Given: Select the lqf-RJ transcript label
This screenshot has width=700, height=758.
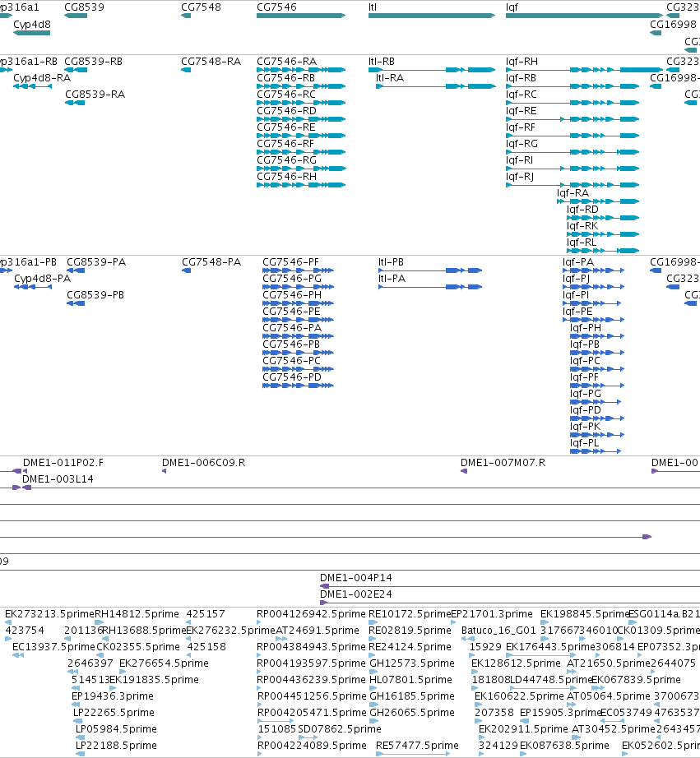Looking at the screenshot, I should point(520,177).
